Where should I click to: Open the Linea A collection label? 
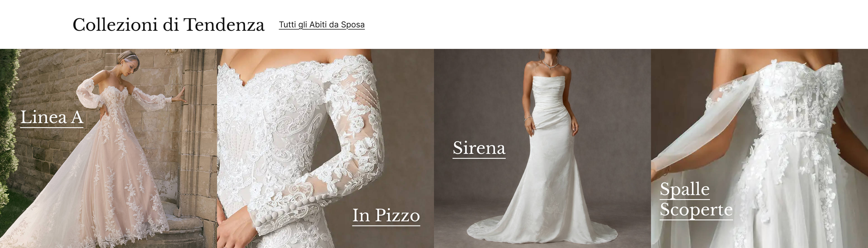tap(52, 118)
